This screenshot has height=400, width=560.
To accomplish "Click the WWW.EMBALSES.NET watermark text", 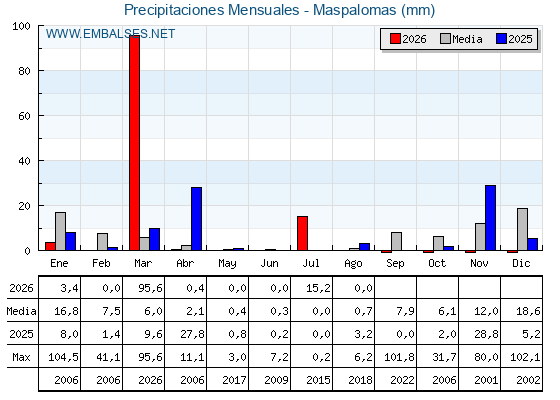I will [x=110, y=34].
